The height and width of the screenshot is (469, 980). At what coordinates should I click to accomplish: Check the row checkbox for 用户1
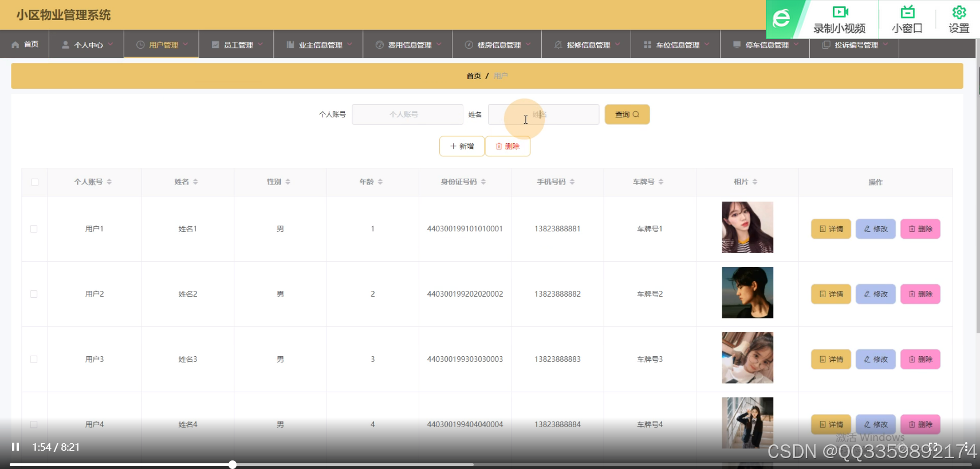pos(34,228)
